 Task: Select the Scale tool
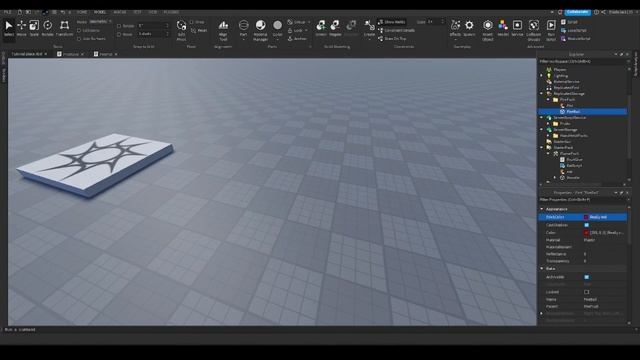click(34, 29)
